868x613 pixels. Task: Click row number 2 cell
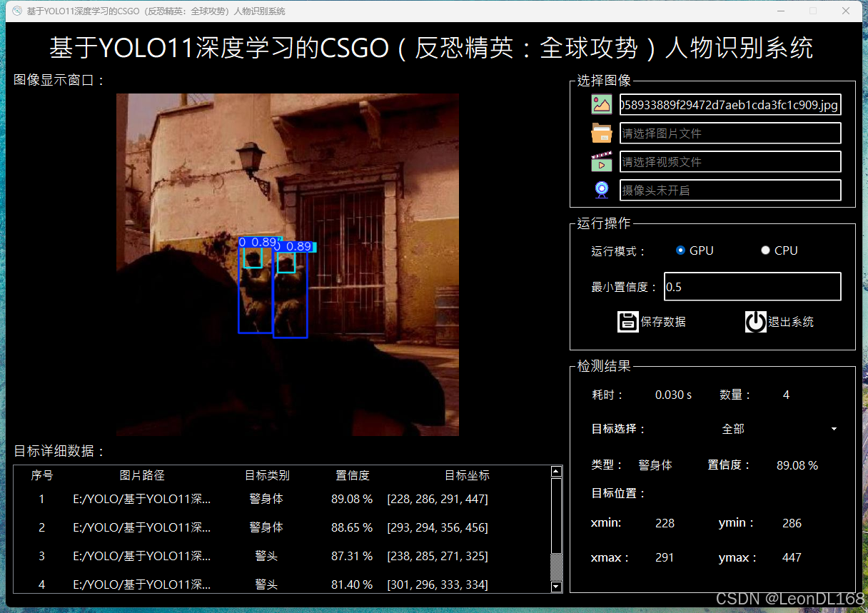coord(41,527)
